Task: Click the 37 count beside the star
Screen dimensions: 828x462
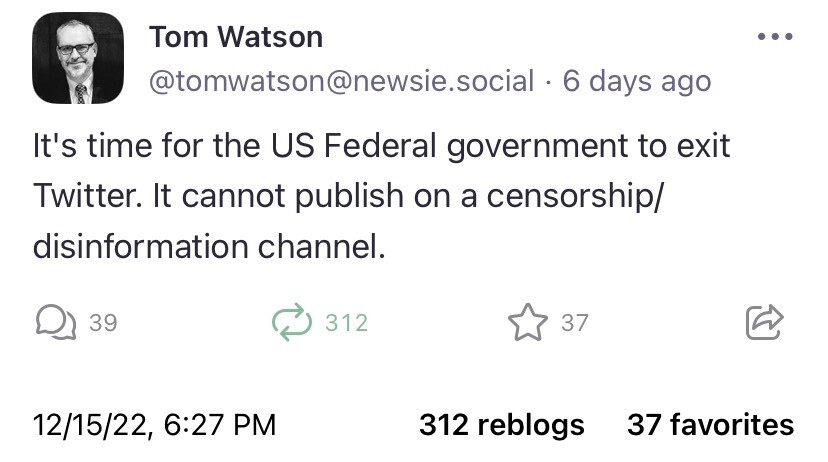Action: (x=574, y=323)
